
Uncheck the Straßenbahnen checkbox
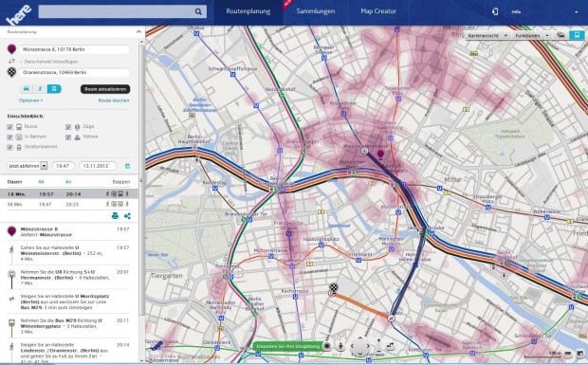pyautogui.click(x=9, y=147)
